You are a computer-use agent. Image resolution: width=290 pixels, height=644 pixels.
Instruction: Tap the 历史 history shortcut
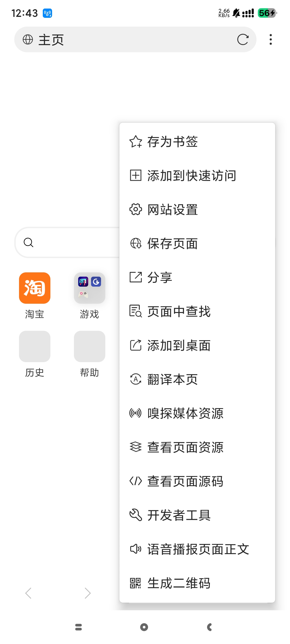click(34, 346)
